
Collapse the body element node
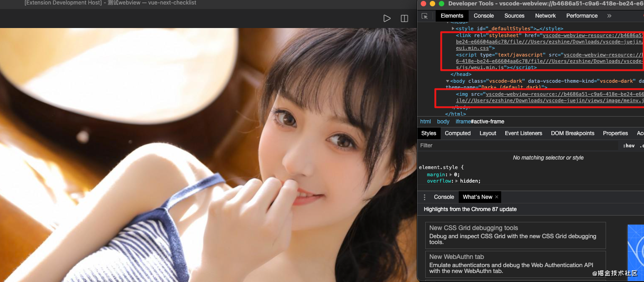tap(447, 81)
